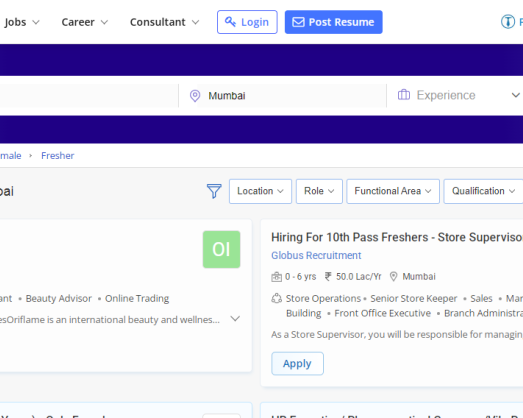Open the Consultant menu
Image resolution: width=523 pixels, height=418 pixels.
coord(164,22)
